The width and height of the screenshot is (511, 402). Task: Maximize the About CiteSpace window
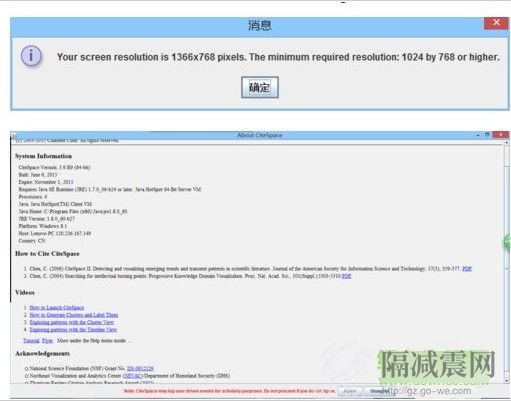pos(487,135)
